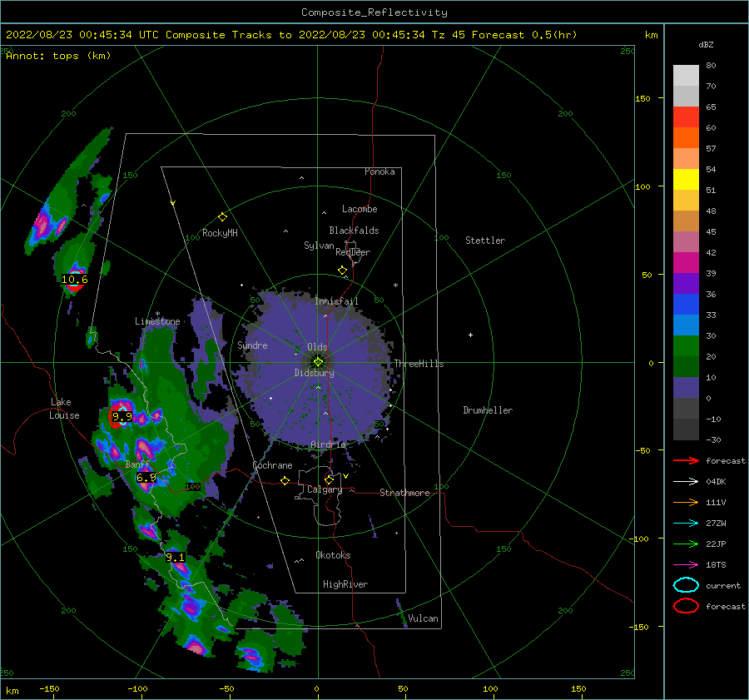The height and width of the screenshot is (700, 749).
Task: Click the white asterisk marker east of Innisfail
Action: [x=395, y=285]
